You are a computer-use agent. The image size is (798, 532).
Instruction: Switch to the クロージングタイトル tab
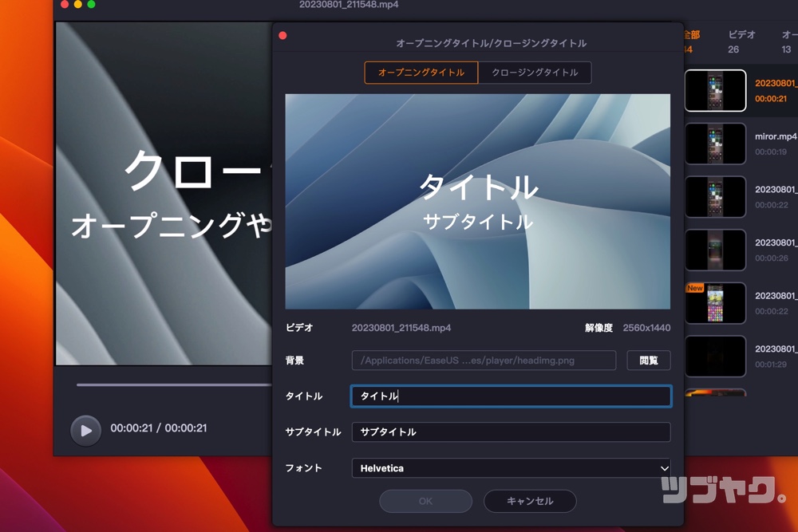coord(535,73)
